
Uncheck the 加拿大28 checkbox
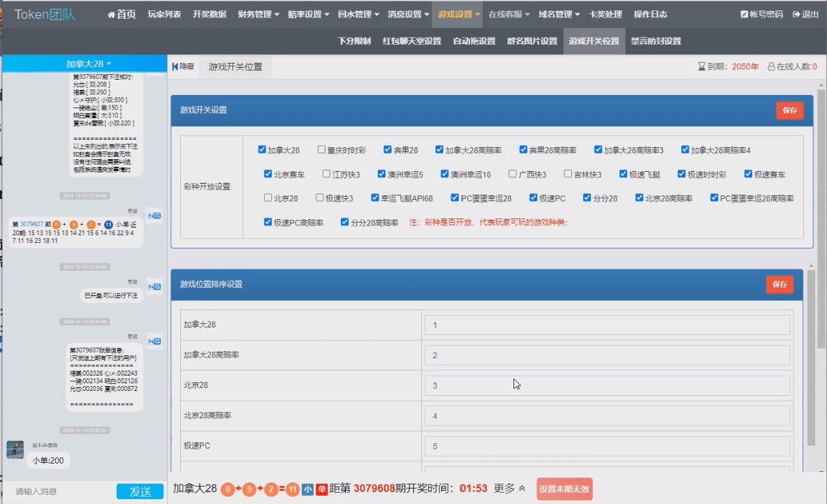click(x=262, y=149)
